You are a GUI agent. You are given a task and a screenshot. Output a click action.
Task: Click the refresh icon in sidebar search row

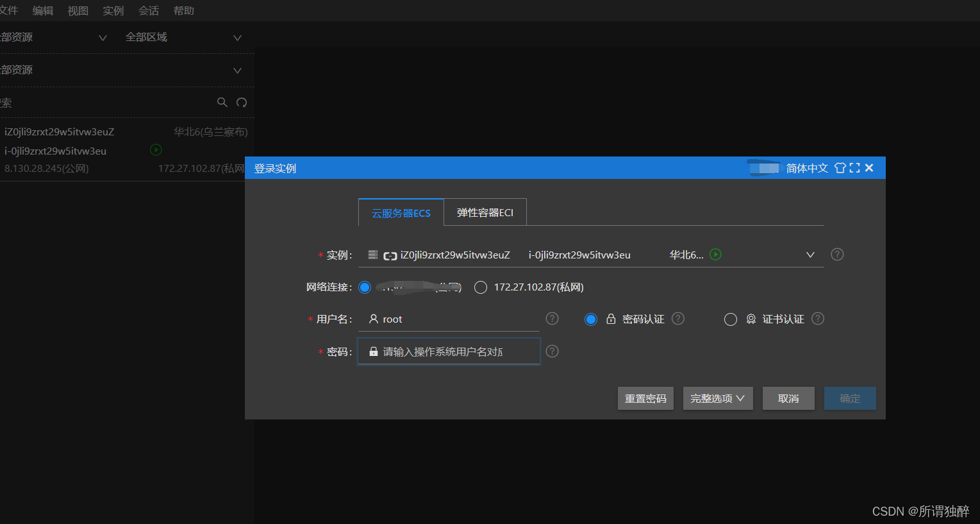click(242, 102)
